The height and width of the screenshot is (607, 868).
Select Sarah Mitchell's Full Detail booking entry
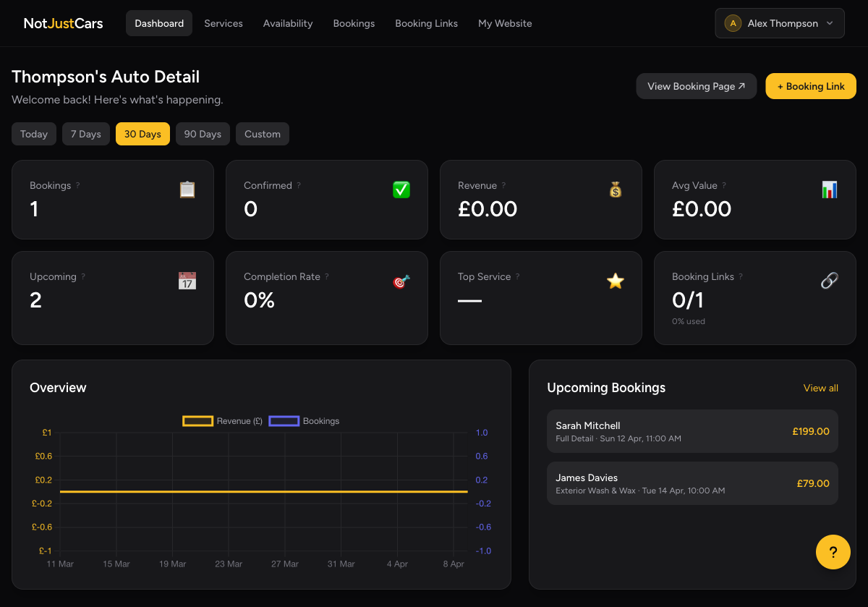692,431
